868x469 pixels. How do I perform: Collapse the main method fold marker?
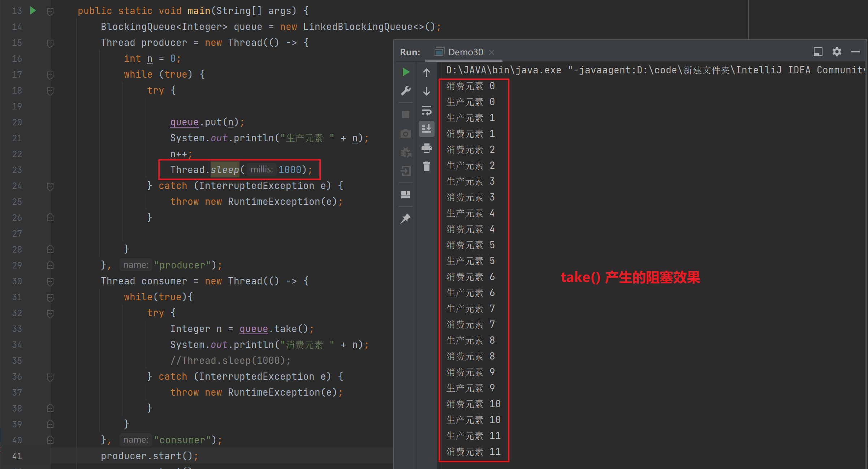[50, 12]
